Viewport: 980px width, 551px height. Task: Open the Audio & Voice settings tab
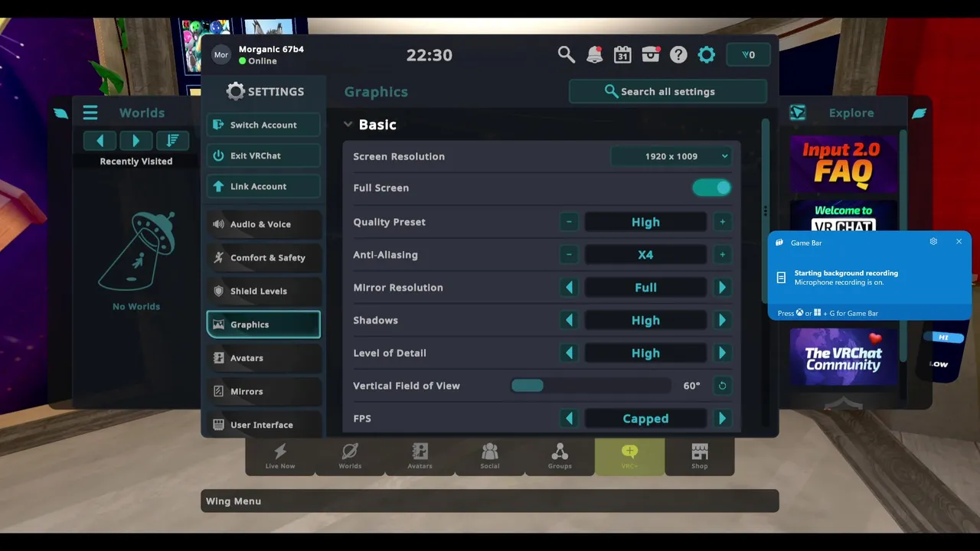click(x=263, y=224)
